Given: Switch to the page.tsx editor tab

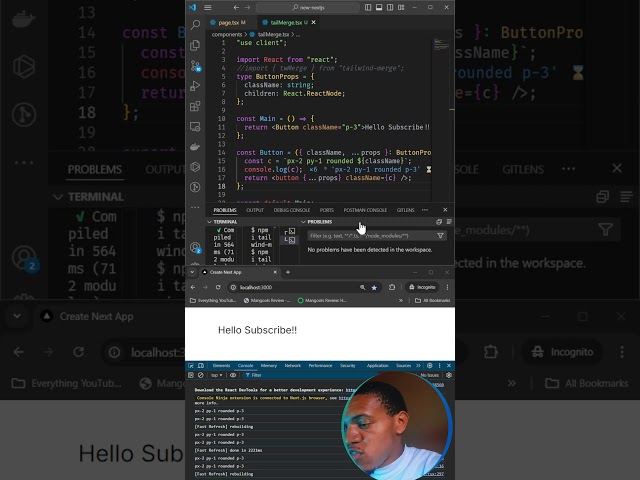Looking at the screenshot, I should coord(231,22).
